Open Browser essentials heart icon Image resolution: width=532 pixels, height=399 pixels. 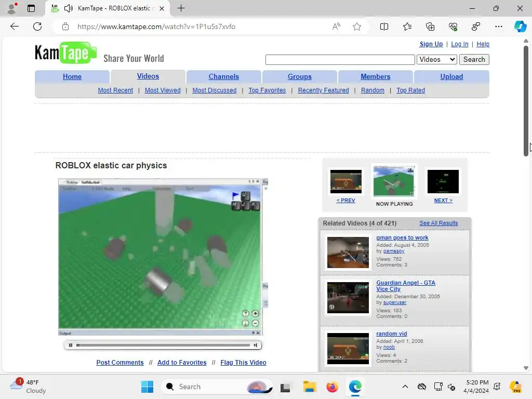(x=453, y=26)
